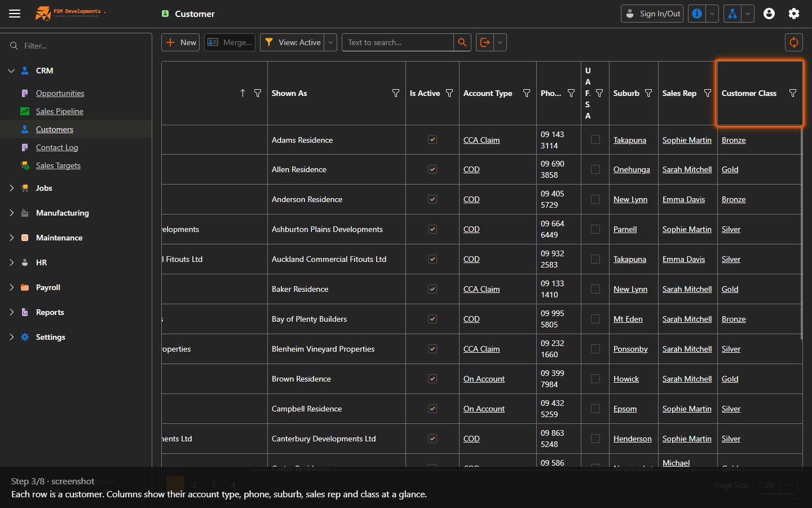The height and width of the screenshot is (508, 812).
Task: Open the hamburger navigation menu
Action: tap(15, 14)
